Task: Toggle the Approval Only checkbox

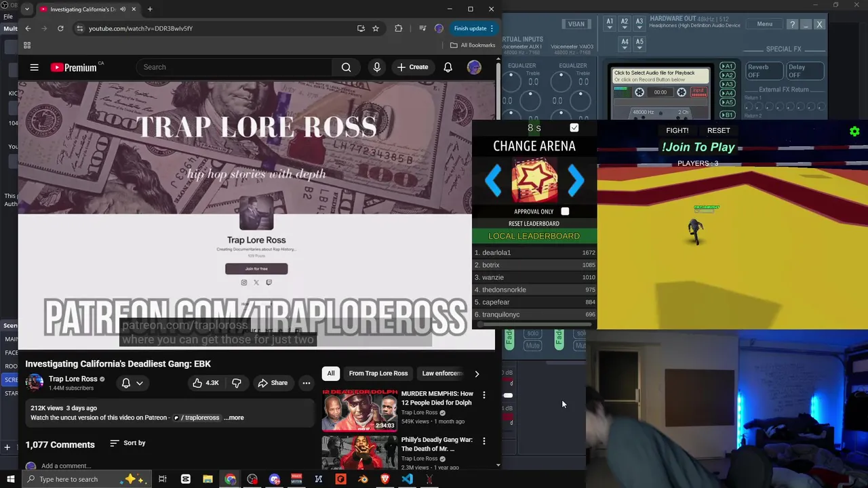Action: 565,211
